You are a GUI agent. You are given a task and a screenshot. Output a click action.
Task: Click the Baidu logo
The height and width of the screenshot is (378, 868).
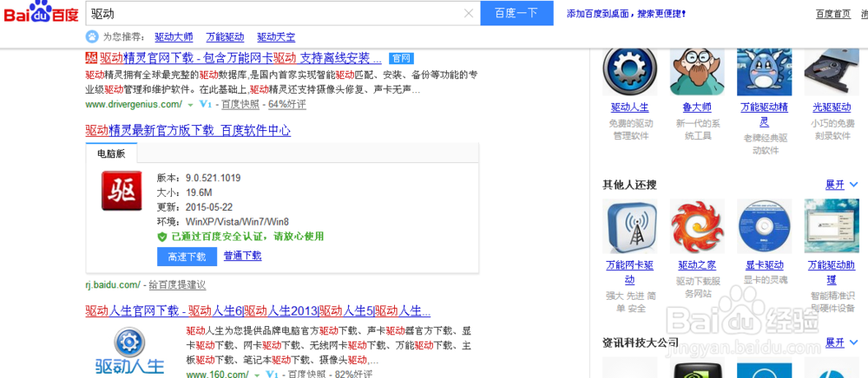coord(41,11)
